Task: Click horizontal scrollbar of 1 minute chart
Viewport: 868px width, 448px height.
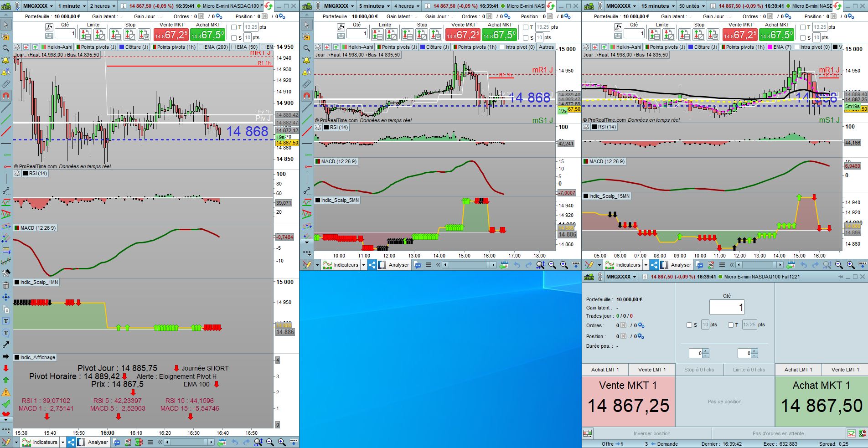Action: pyautogui.click(x=189, y=442)
